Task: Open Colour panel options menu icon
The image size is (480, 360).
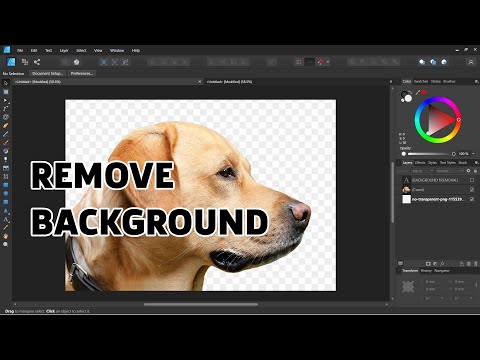Action: pyautogui.click(x=476, y=81)
